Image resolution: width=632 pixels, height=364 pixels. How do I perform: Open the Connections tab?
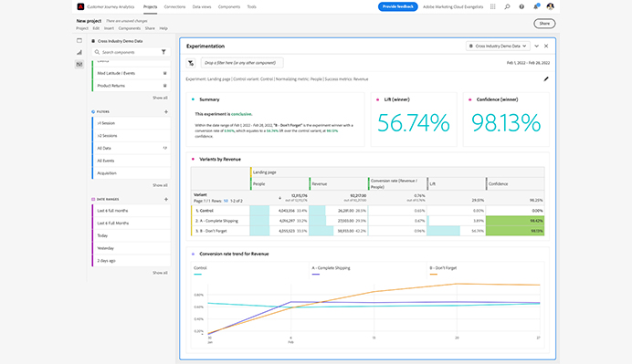click(175, 7)
